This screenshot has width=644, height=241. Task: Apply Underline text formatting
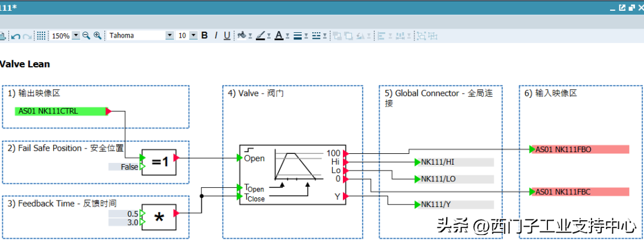click(227, 36)
